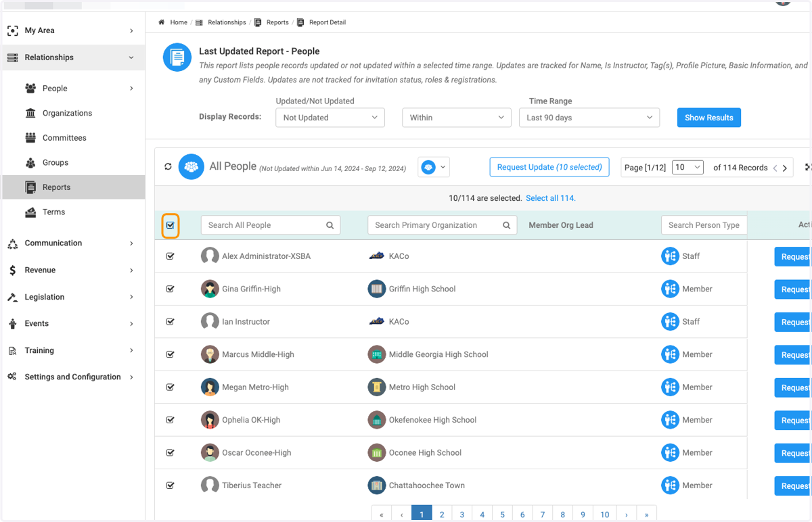Click the Okefenokee High School icon

coord(377,420)
